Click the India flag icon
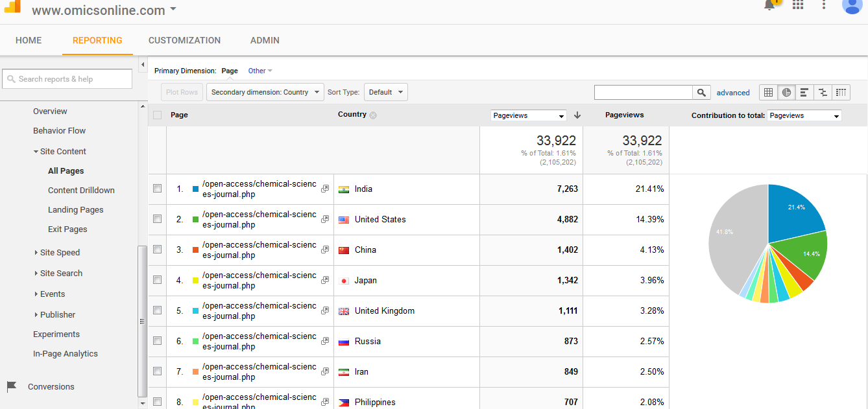This screenshot has width=868, height=409. (x=344, y=189)
